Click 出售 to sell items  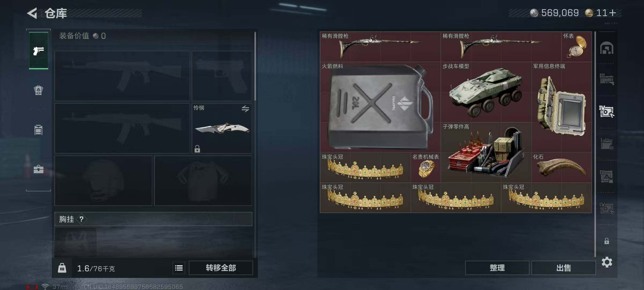point(563,268)
